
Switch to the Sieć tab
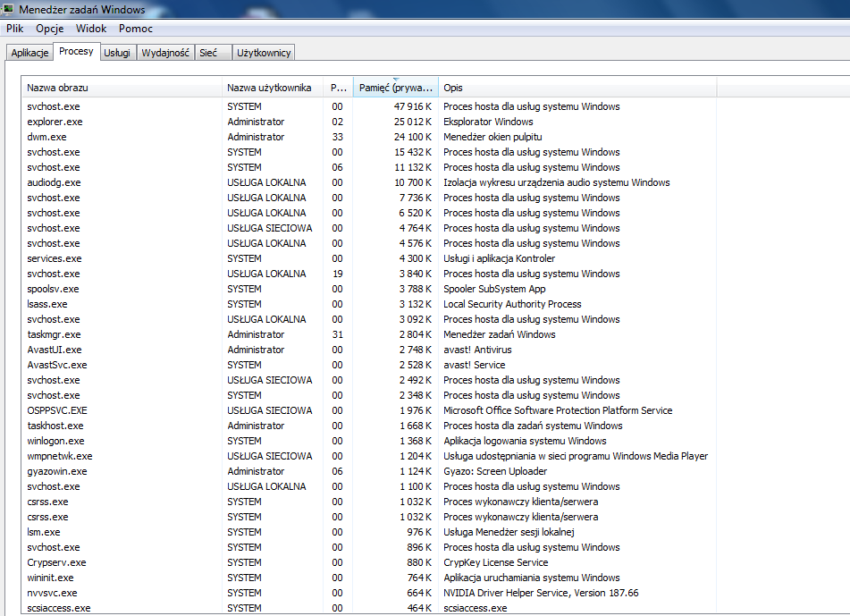tap(213, 53)
